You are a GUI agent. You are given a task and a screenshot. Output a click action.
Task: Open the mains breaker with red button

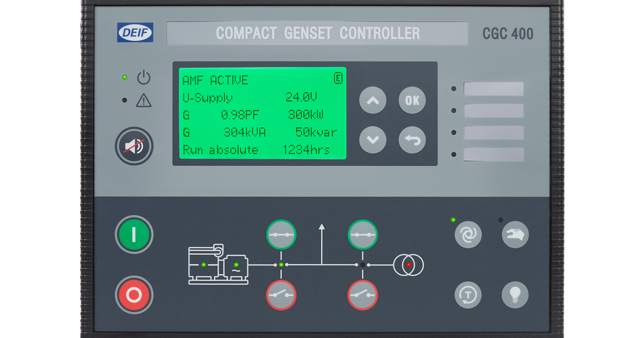pyautogui.click(x=362, y=295)
